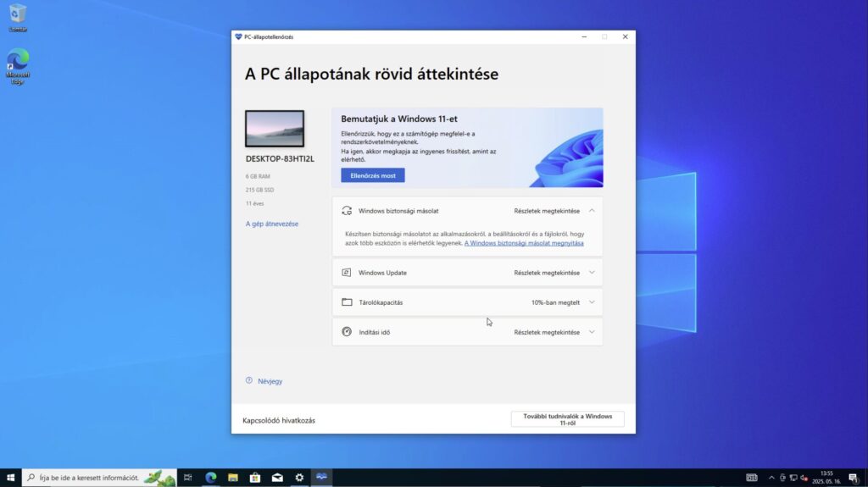Open the Mail app in taskbar

277,478
